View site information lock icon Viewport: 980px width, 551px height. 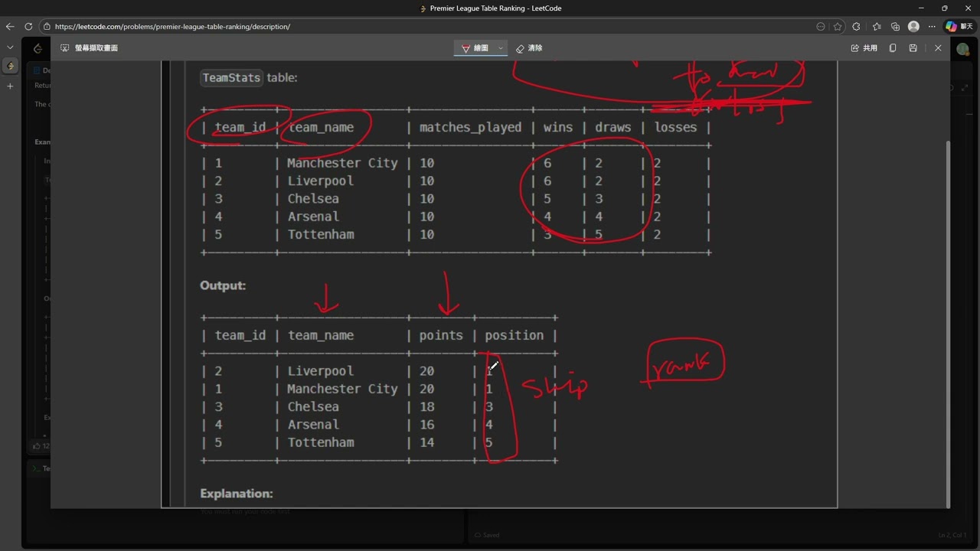pos(47,26)
